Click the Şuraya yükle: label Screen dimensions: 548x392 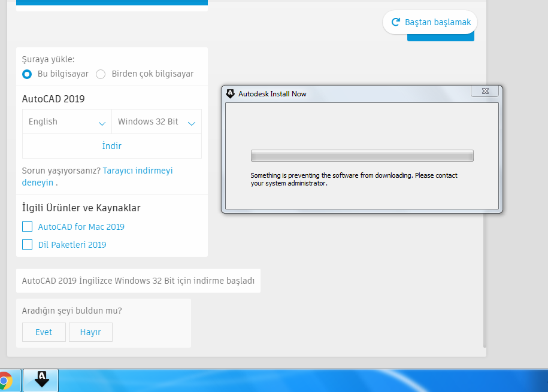point(49,59)
